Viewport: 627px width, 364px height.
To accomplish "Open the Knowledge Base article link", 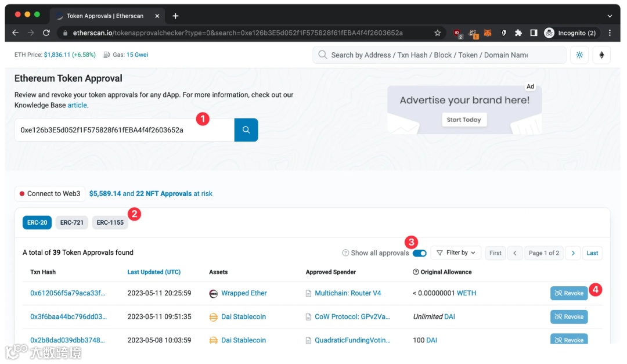I will coord(77,105).
